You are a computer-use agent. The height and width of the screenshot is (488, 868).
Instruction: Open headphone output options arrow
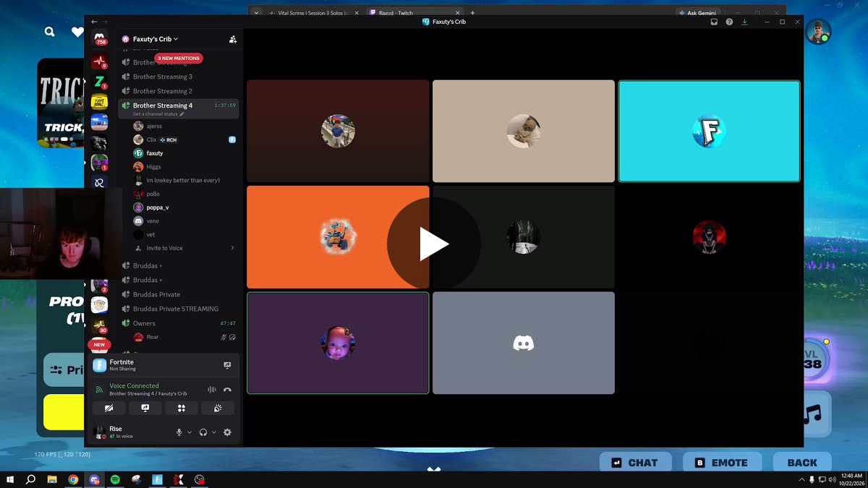(x=214, y=432)
